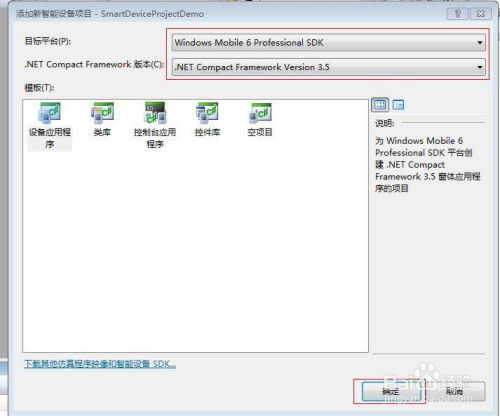Switch templates to large icons view
500x416 pixels.
pyautogui.click(x=380, y=105)
